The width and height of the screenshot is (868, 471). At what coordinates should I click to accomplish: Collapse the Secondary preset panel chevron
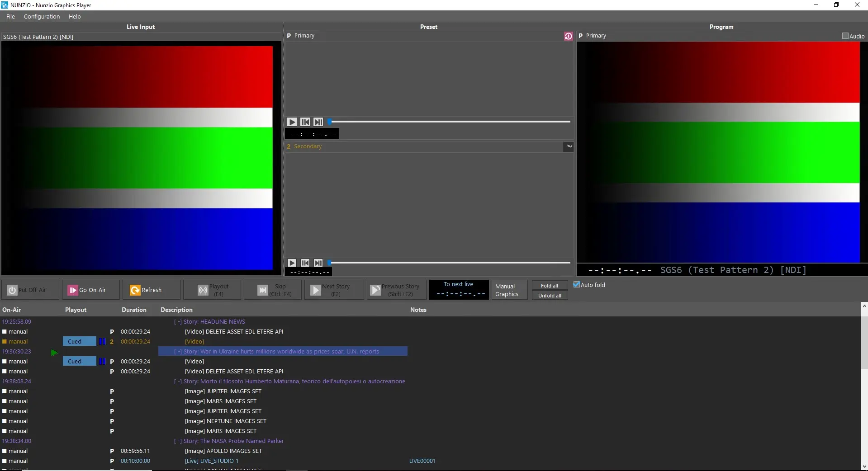569,146
